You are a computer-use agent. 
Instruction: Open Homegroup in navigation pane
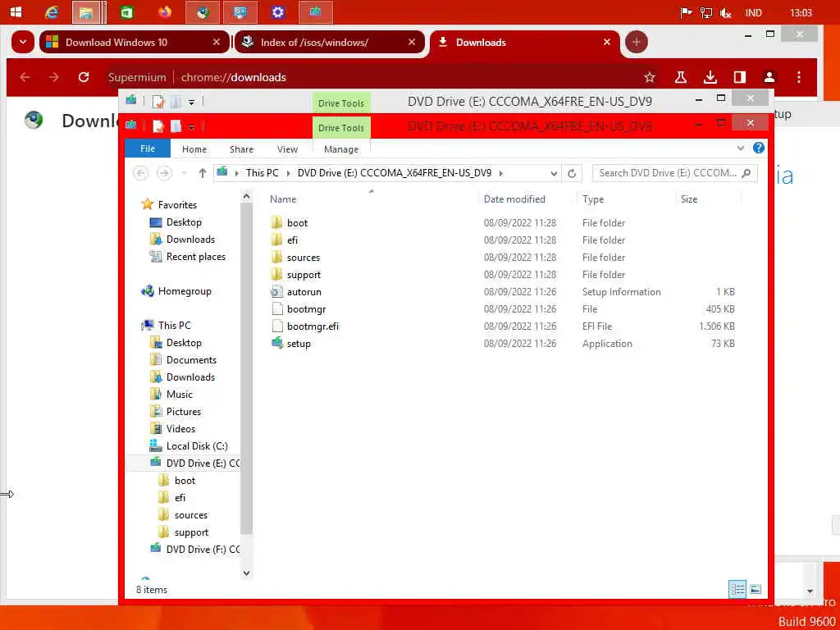click(x=185, y=291)
